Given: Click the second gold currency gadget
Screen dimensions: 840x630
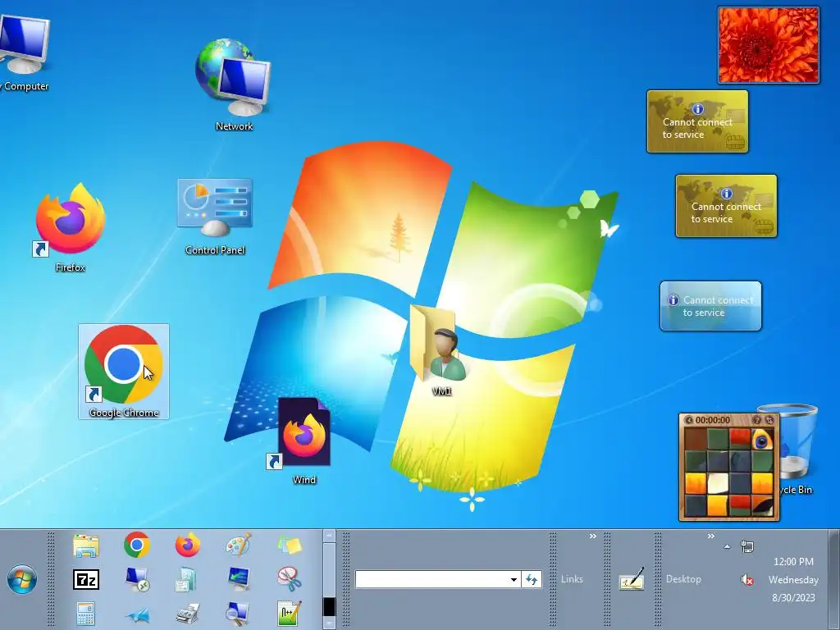Looking at the screenshot, I should coord(727,206).
